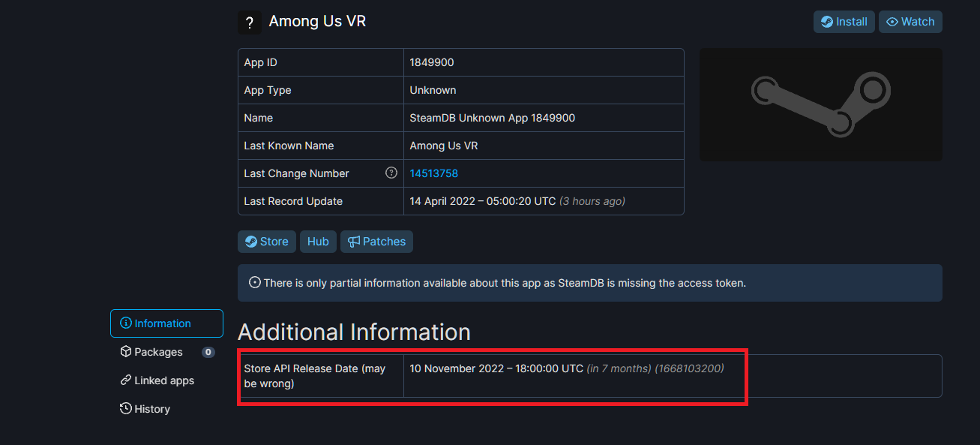Click the App ID value 1849900
Viewport: 980px width, 445px height.
[x=431, y=62]
